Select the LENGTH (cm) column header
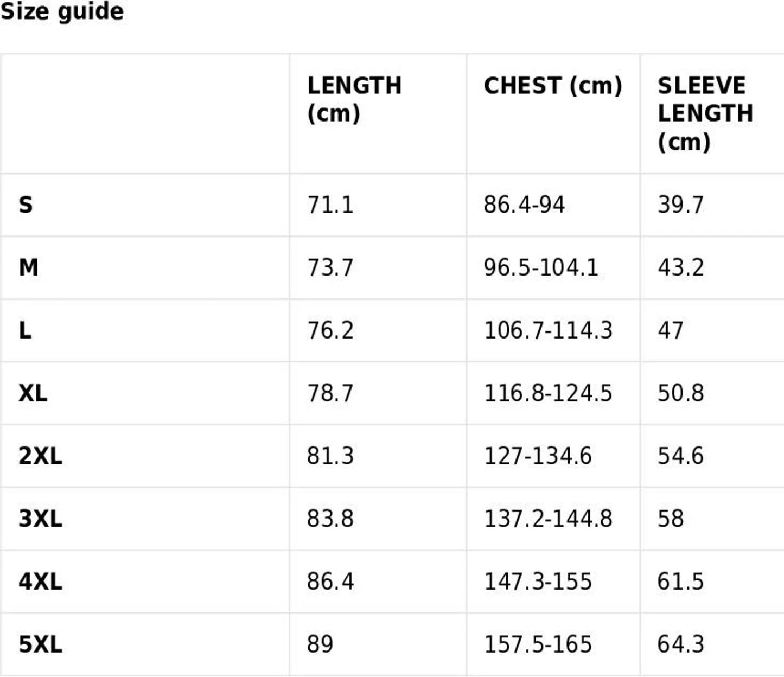The width and height of the screenshot is (784, 677). 354,100
